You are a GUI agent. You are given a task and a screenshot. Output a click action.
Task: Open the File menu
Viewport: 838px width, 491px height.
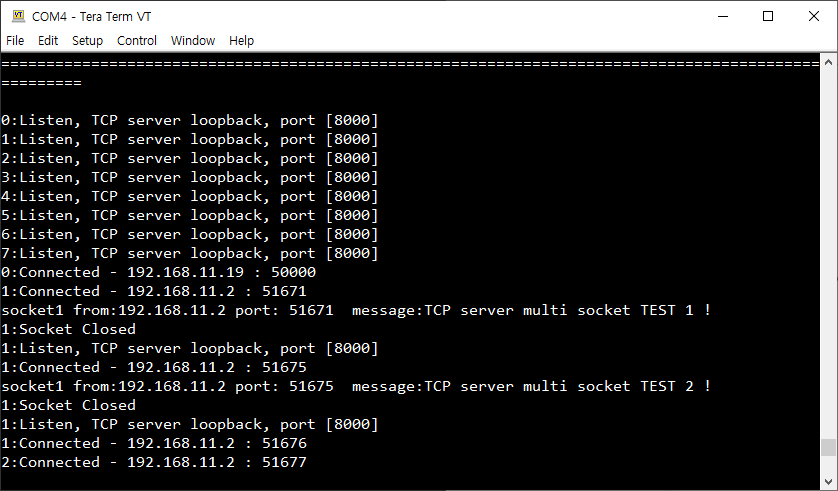[x=15, y=41]
